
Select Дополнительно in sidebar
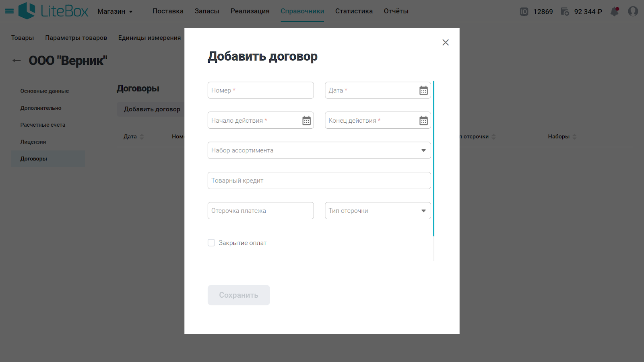pos(41,108)
